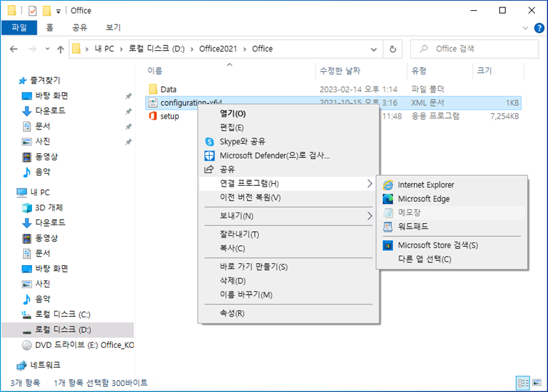Image resolution: width=548 pixels, height=392 pixels.
Task: Open 네트워크 in navigation pane
Action: [x=45, y=365]
